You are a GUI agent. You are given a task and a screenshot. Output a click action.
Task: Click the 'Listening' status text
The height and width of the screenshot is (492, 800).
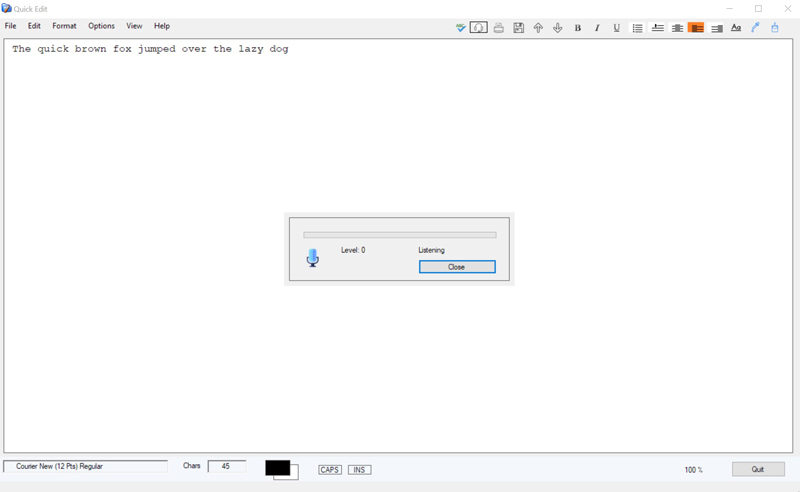click(x=432, y=250)
